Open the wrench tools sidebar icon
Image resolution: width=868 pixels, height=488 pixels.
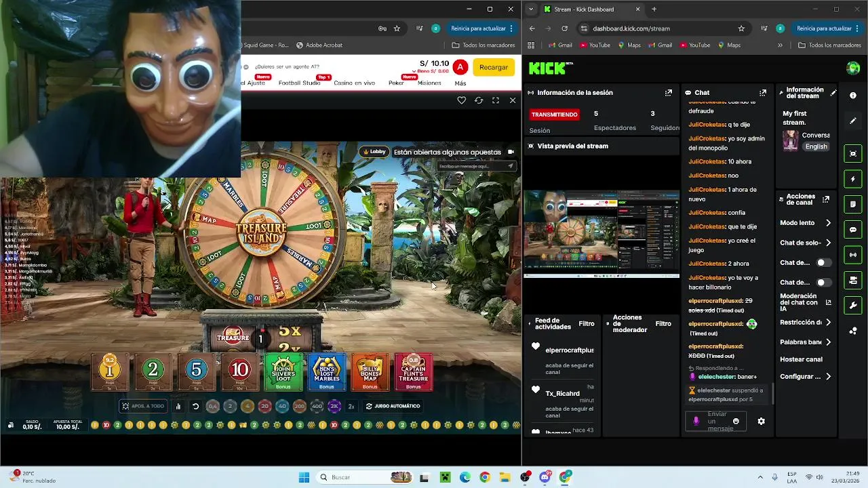pyautogui.click(x=853, y=306)
